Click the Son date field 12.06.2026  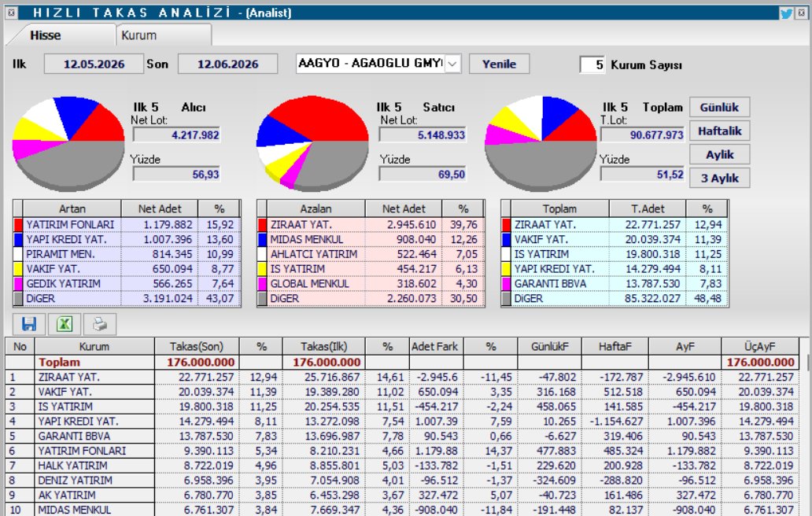click(228, 64)
